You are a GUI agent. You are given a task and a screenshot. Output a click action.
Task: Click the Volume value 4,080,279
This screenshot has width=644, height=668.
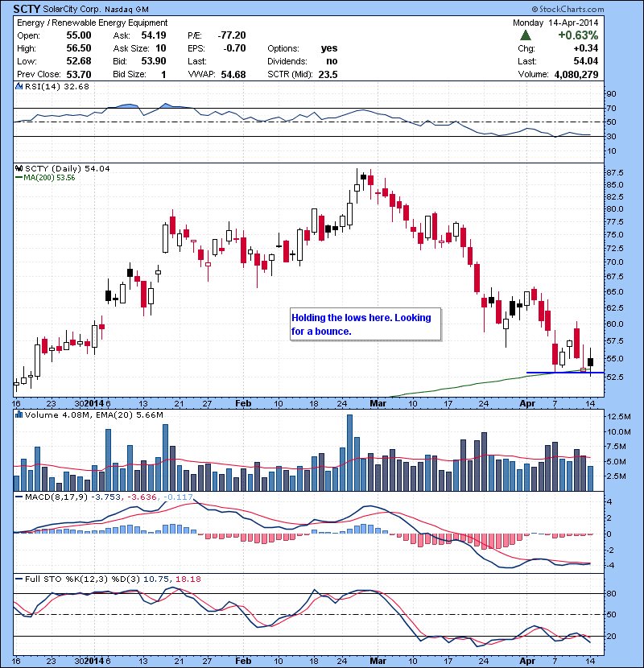click(576, 75)
